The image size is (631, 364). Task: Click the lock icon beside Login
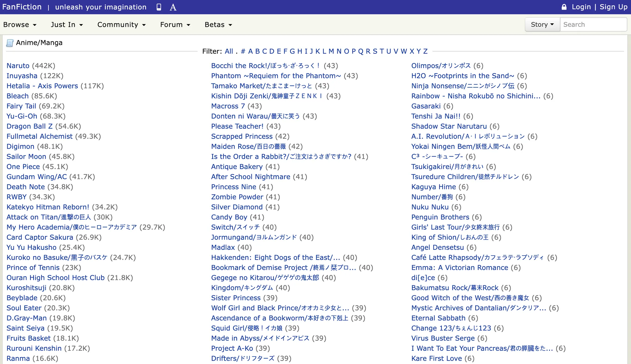564,7
